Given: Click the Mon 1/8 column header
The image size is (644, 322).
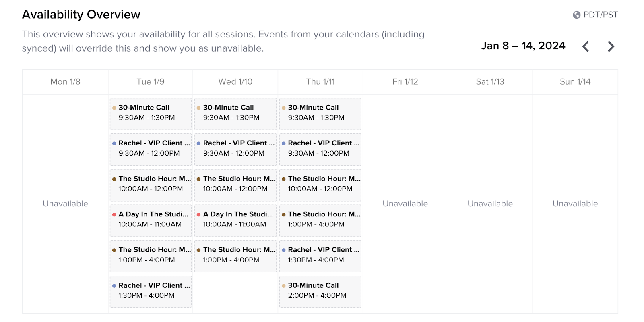Looking at the screenshot, I should point(65,82).
